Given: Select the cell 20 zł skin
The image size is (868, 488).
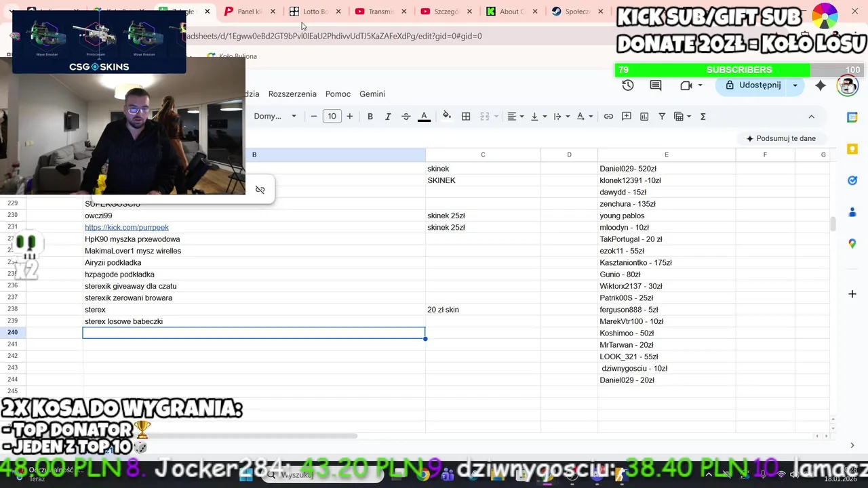Looking at the screenshot, I should 484,310.
